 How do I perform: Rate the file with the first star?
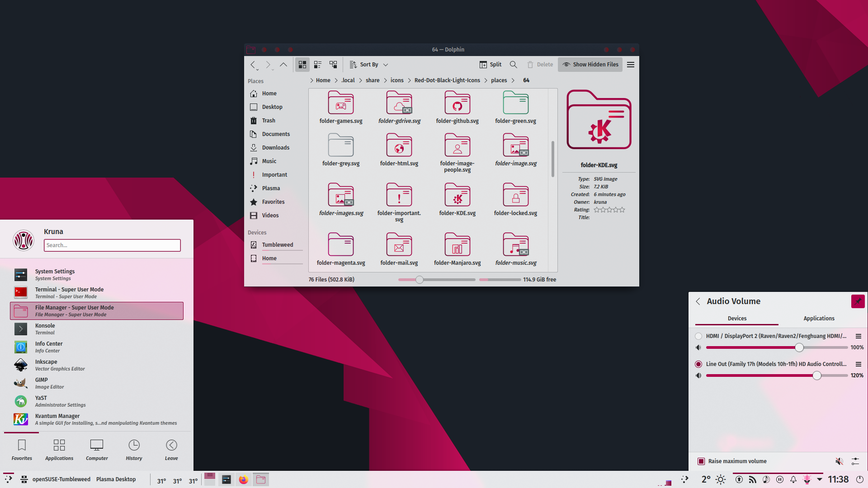[x=597, y=210]
